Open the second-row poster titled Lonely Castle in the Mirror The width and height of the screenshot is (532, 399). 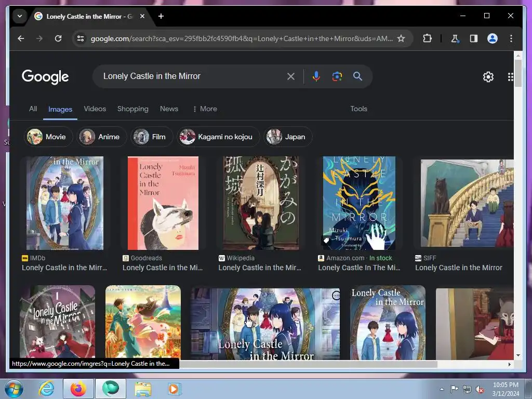point(388,322)
